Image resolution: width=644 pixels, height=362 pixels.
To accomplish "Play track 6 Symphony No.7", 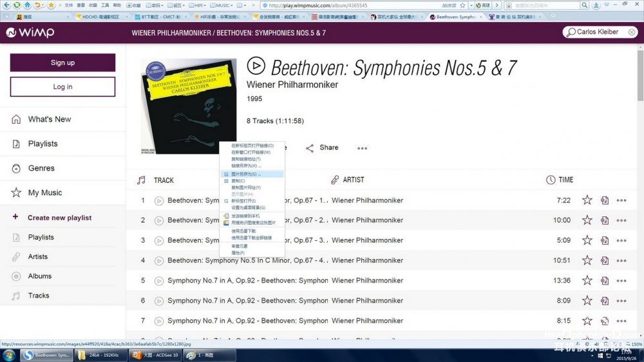I will click(x=159, y=301).
